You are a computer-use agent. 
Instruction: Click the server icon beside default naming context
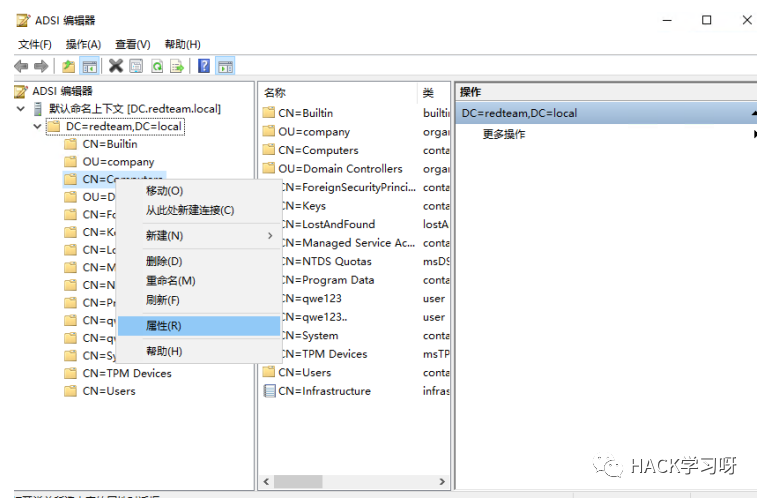click(38, 109)
